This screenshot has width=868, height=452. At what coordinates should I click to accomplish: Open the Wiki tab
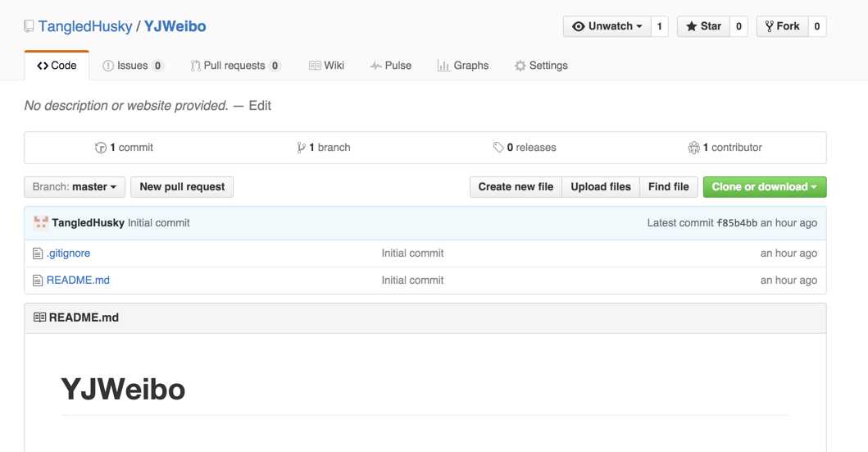point(326,66)
